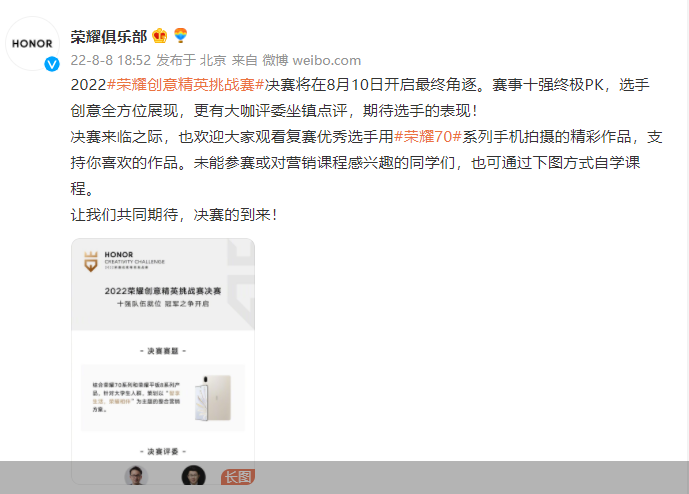Click the HONOR Creativity Challenge logo in image
Viewport: 689px width, 494px height.
[x=124, y=261]
